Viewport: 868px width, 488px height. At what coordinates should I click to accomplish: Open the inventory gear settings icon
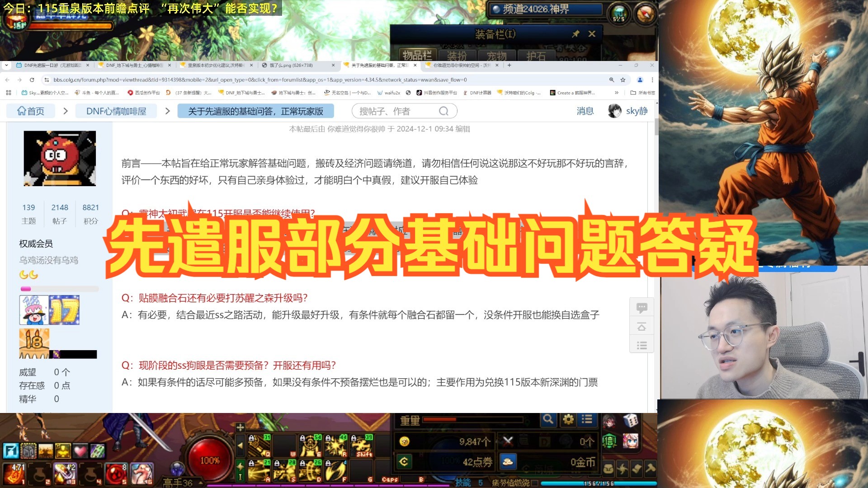[x=568, y=419]
